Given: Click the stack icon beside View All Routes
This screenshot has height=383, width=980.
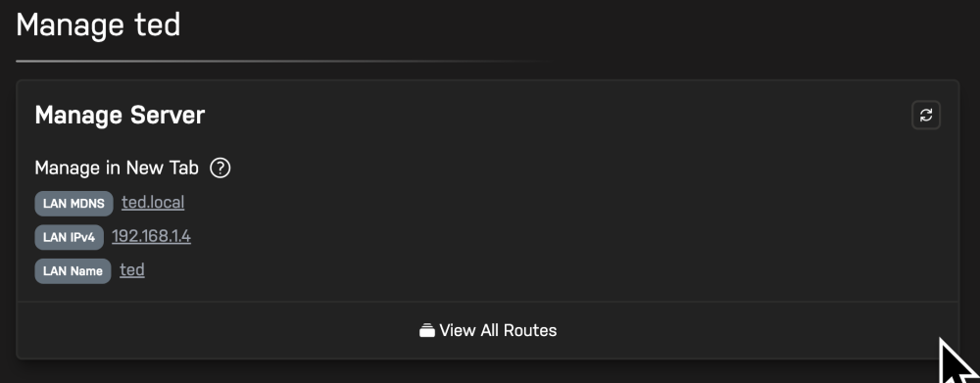Looking at the screenshot, I should (x=427, y=330).
